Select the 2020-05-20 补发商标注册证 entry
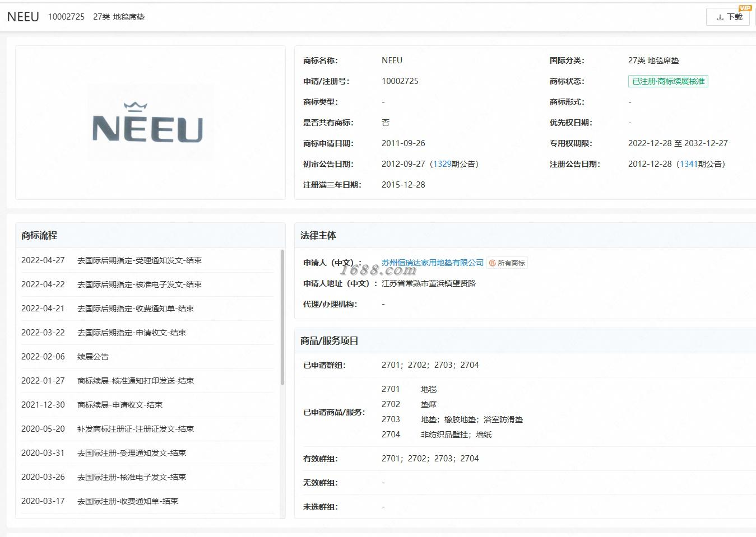 coord(147,429)
